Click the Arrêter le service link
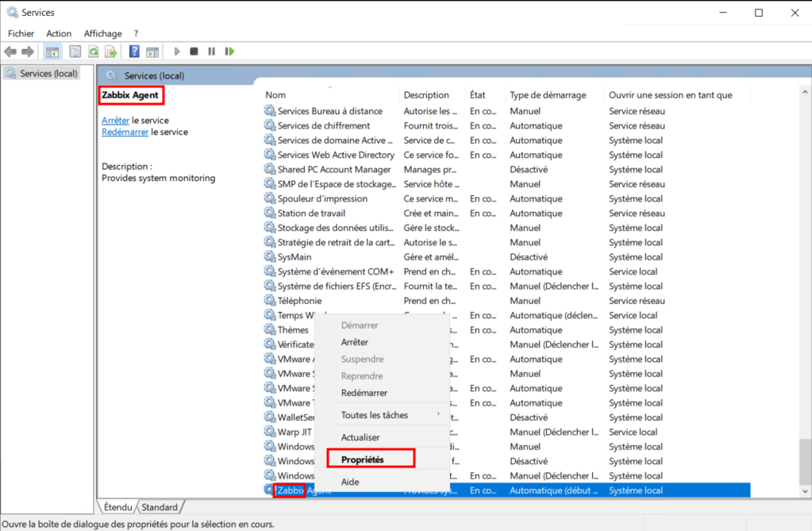812x531 pixels. coord(115,121)
